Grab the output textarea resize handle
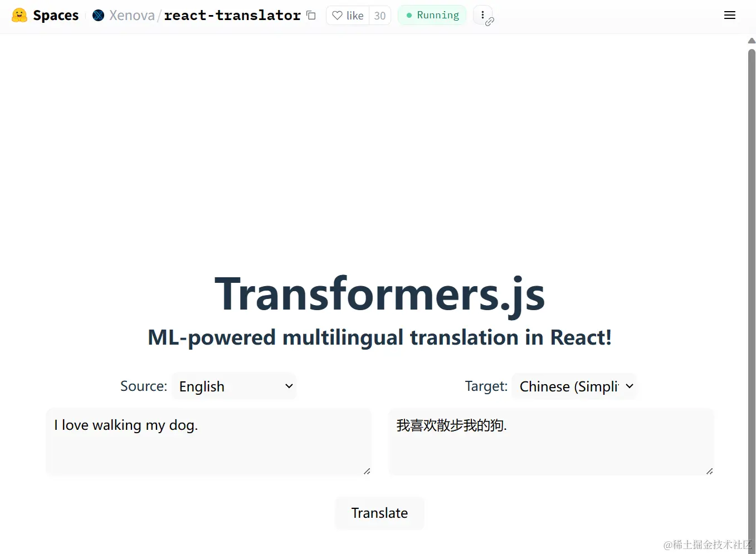Screen dimensions: 756x554 709,471
